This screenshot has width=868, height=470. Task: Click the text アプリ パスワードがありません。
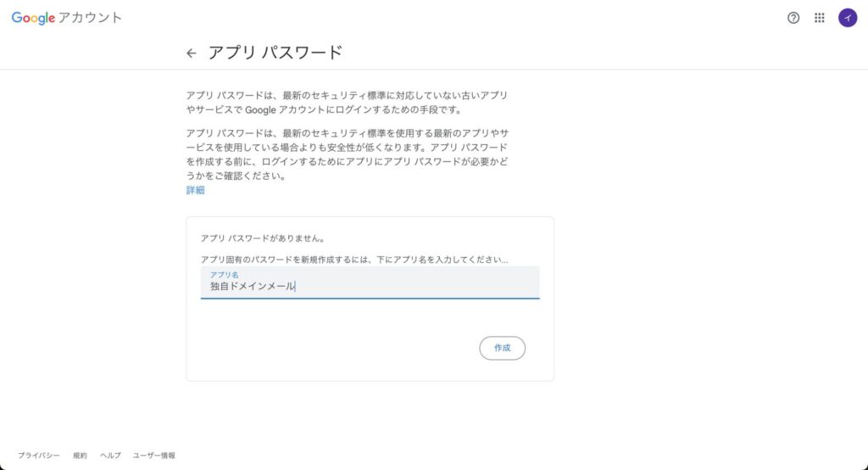(263, 238)
